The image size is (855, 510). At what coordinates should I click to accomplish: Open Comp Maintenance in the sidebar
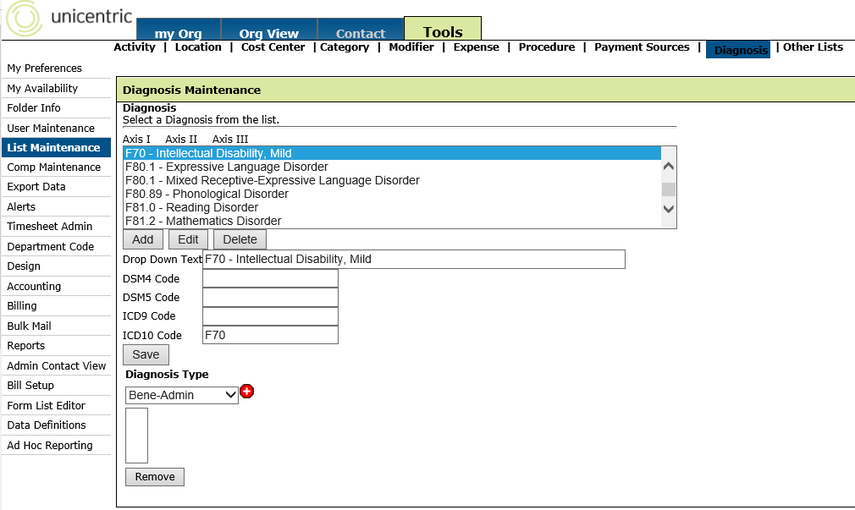click(56, 167)
